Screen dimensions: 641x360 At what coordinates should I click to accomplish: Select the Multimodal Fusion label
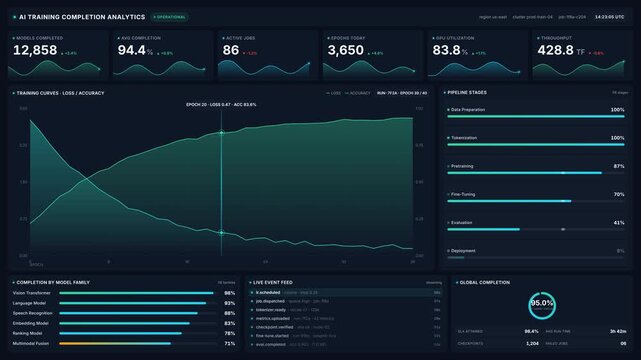31,344
